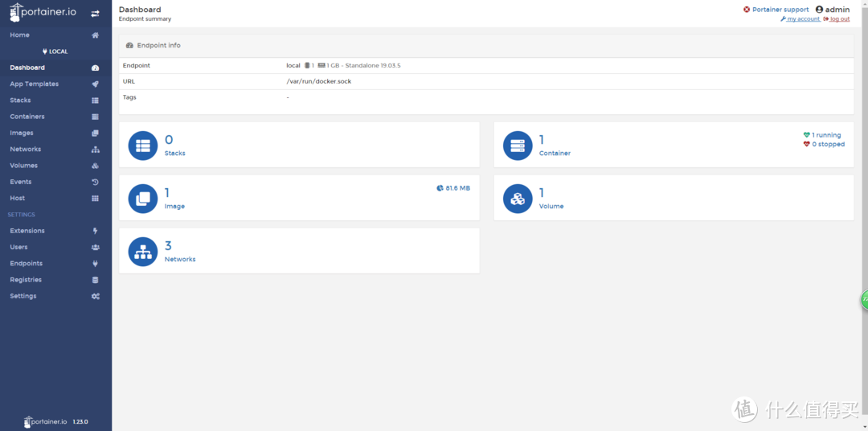Open the Volume dashboard card icon
This screenshot has height=431, width=868.
(x=518, y=199)
